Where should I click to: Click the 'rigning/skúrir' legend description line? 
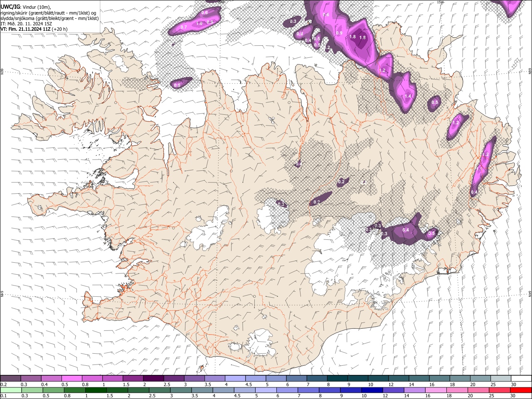[48, 13]
